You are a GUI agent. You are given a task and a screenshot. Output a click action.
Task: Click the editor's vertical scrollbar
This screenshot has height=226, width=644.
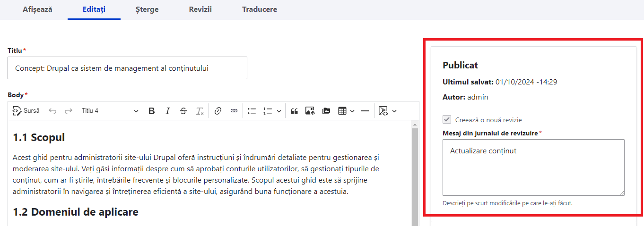click(x=415, y=175)
